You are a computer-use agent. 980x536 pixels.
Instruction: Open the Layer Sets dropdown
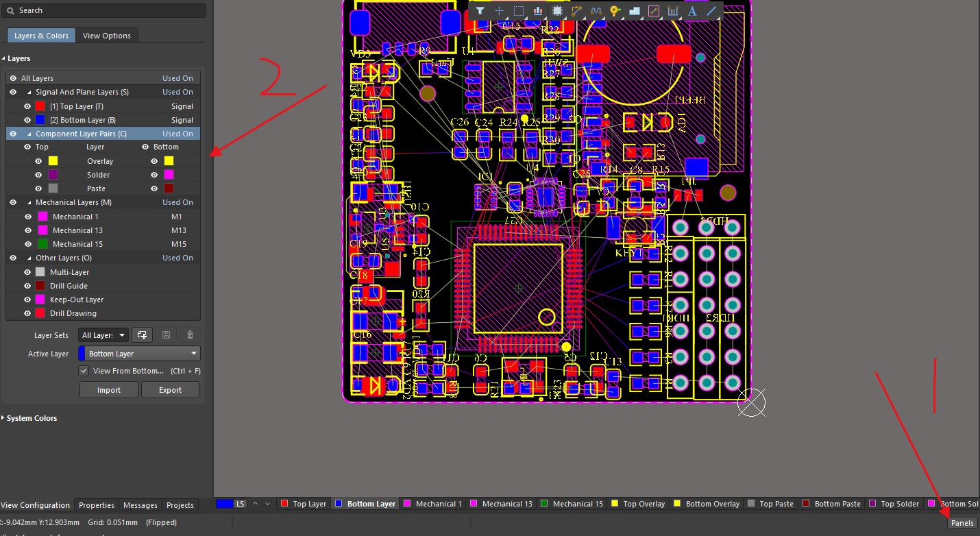(x=103, y=335)
